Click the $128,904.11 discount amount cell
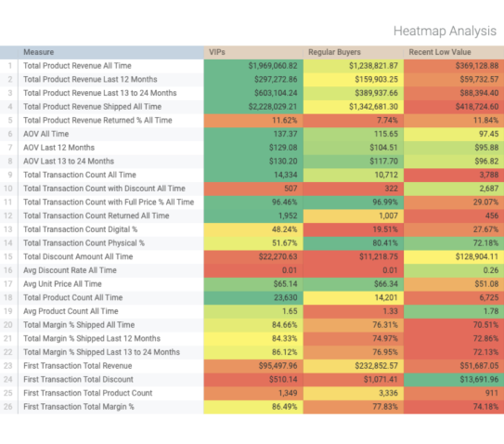This screenshot has width=504, height=444. pos(454,256)
